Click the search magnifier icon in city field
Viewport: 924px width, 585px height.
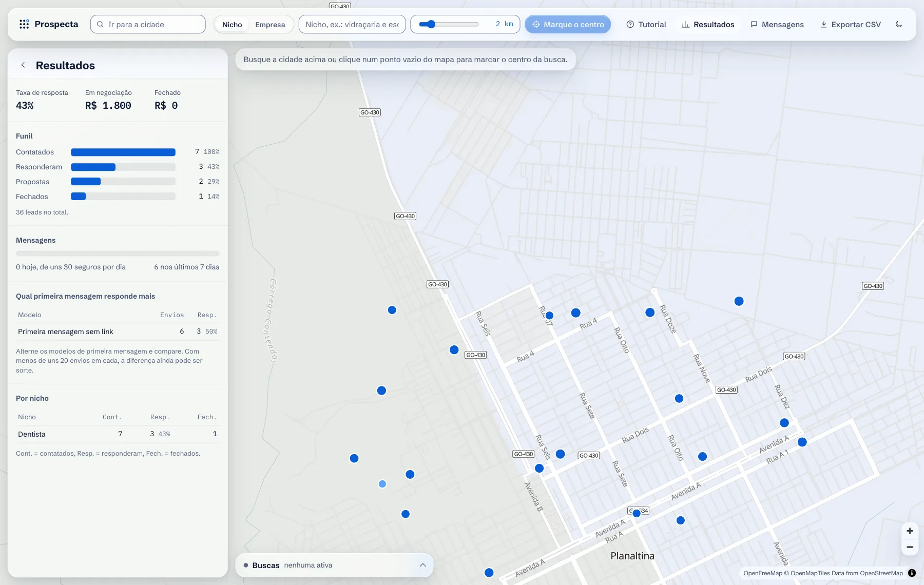pyautogui.click(x=100, y=24)
